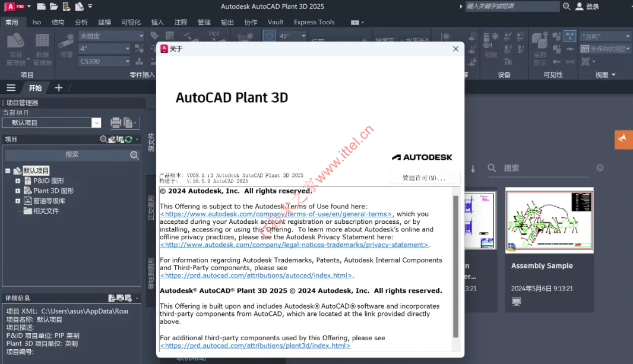Viewport: 633px width, 364px height.
Task: Start the Route Pipe (布管) tool
Action: [66, 45]
